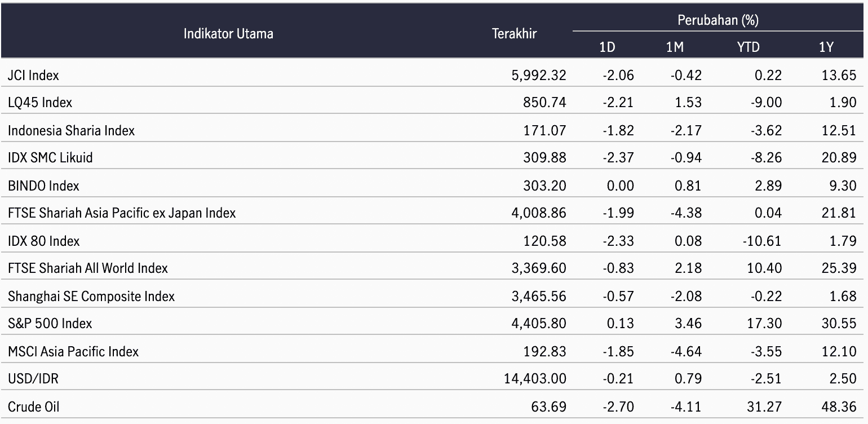Click FTSE Shariah Asia Pacific ex Japan Index
This screenshot has width=868, height=424.
coord(122,213)
